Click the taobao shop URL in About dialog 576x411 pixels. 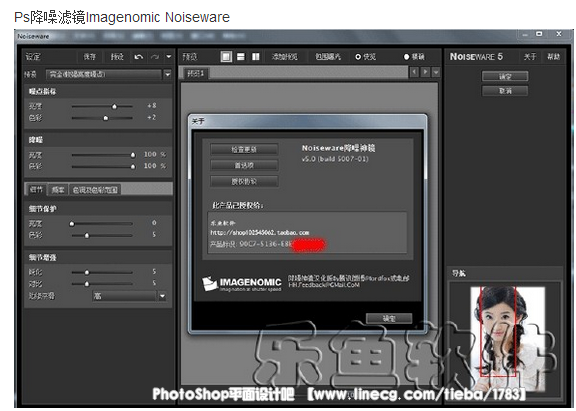click(259, 232)
